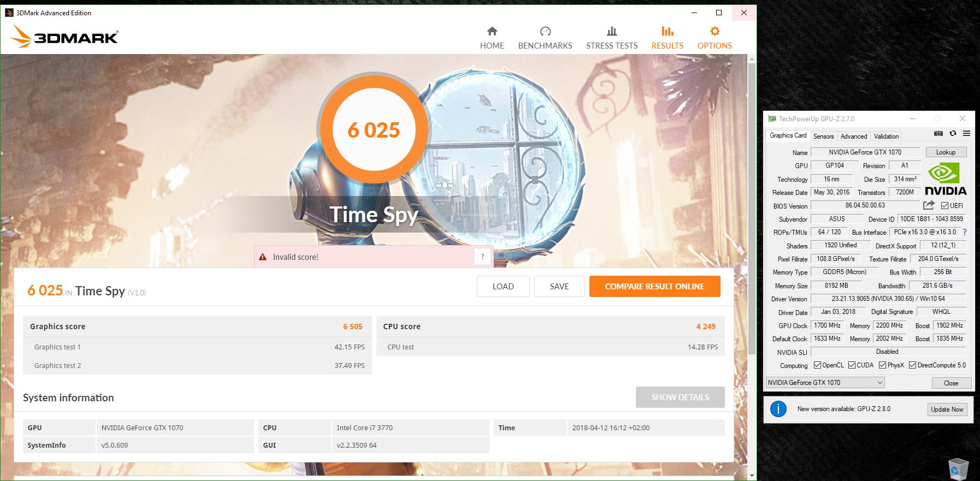This screenshot has width=980, height=481.
Task: Take a GPU-Z screenshot with camera icon
Action: (938, 133)
